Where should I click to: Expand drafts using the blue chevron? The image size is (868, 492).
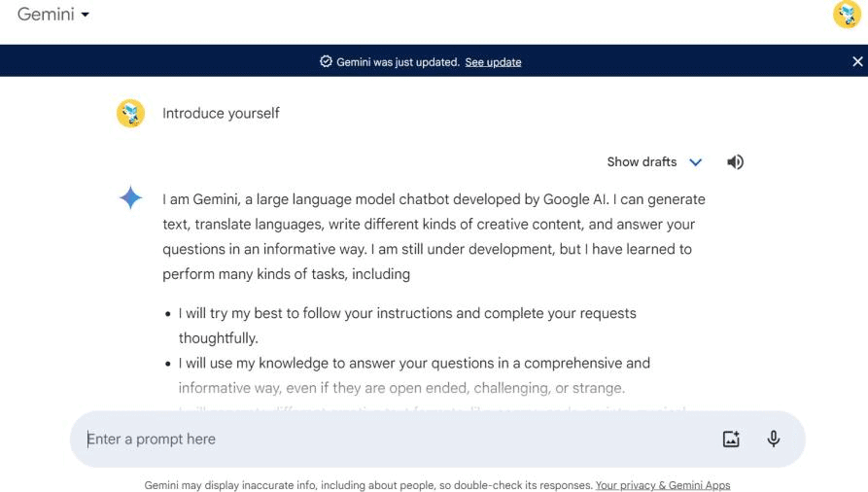695,162
